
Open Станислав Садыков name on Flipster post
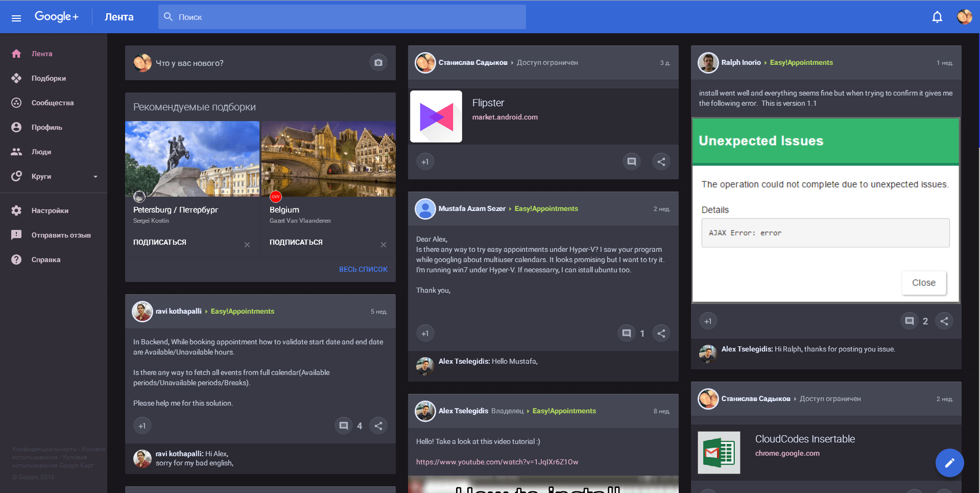(x=473, y=62)
